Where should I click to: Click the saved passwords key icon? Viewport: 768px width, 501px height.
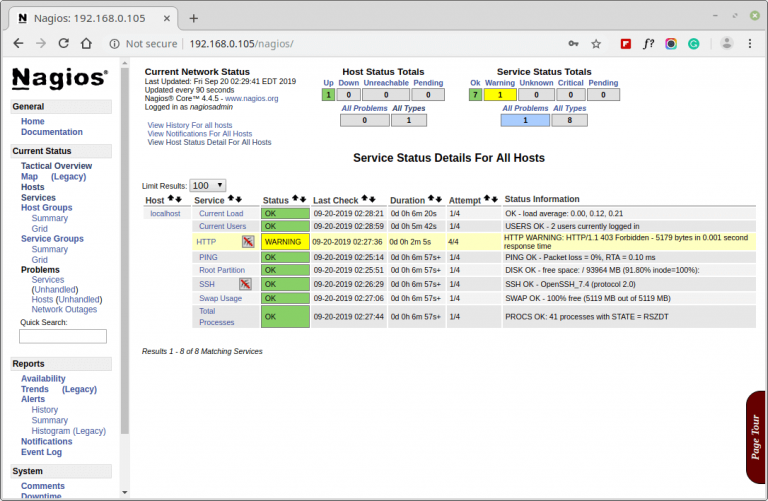tap(573, 44)
